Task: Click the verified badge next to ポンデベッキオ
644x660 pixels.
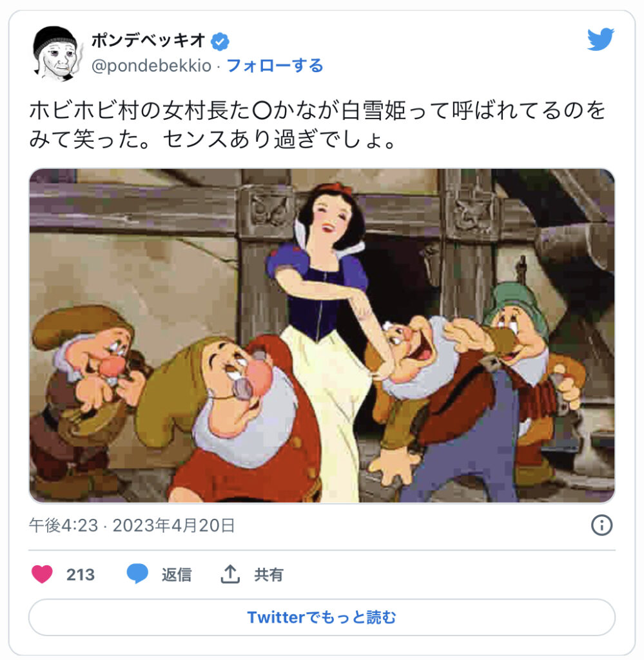Action: click(x=220, y=42)
